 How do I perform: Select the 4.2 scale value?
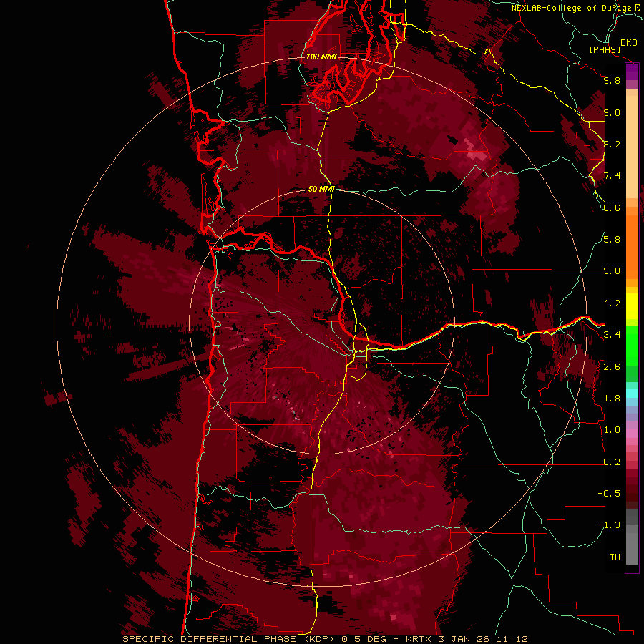tap(612, 303)
